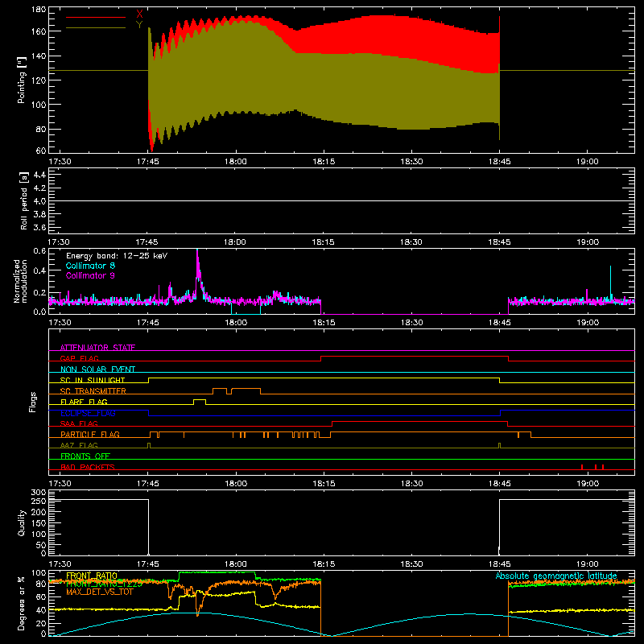Click the Flags axis title
This screenshot has width=644, height=644.
32,402
